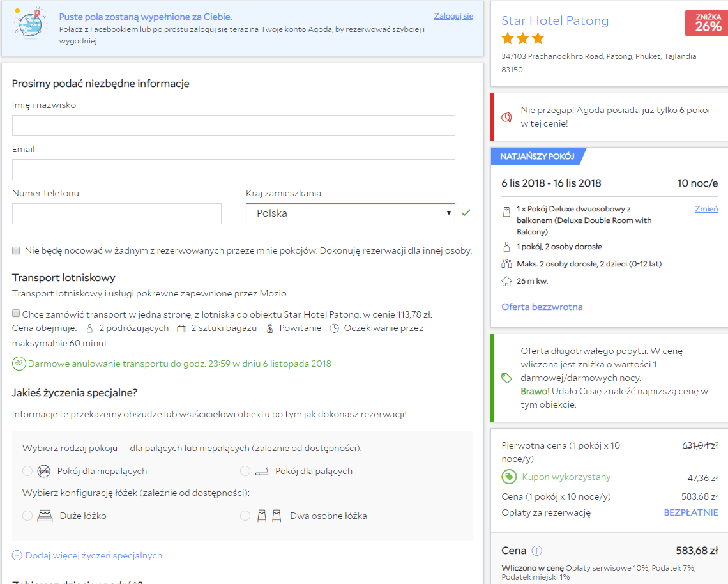The height and width of the screenshot is (584, 728).
Task: Click the family occupancy icon beside Maks. 2 osoby
Action: tap(506, 264)
